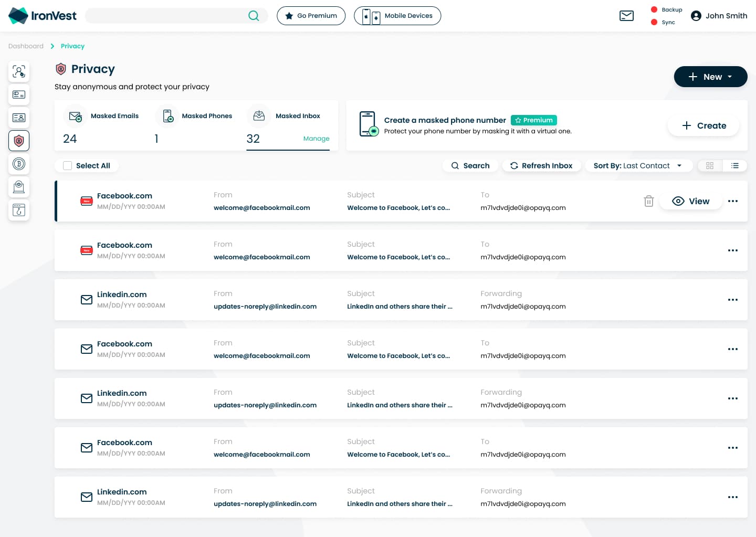The height and width of the screenshot is (537, 756).
Task: Open the envelope inbox icon in header
Action: point(626,16)
